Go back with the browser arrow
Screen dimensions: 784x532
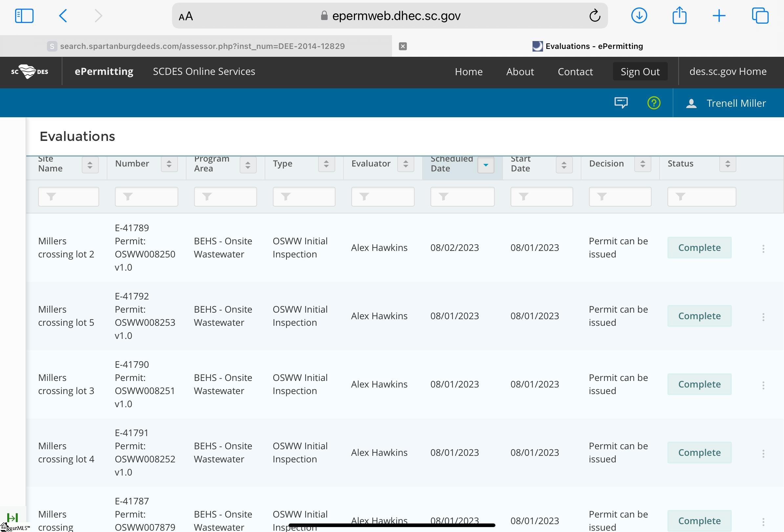(x=63, y=16)
